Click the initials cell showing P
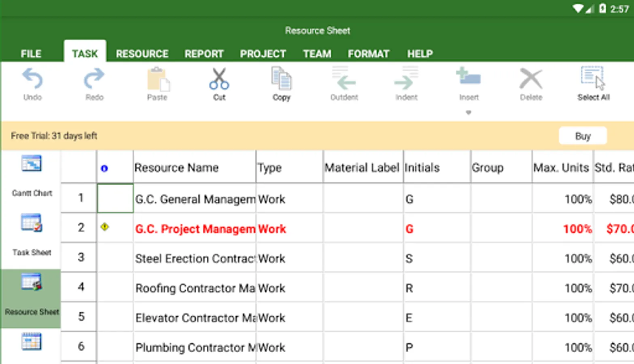Image resolution: width=634 pixels, height=364 pixels. click(x=437, y=347)
